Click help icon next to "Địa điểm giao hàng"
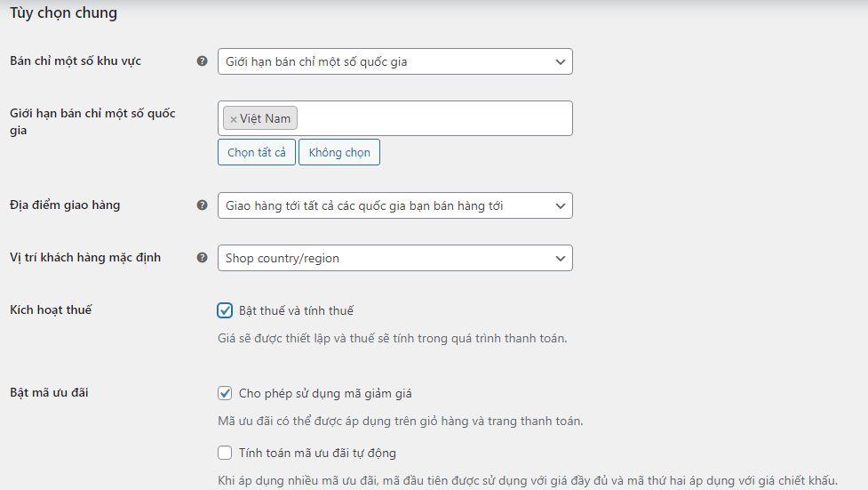Viewport: 868px width, 490px height. point(202,205)
